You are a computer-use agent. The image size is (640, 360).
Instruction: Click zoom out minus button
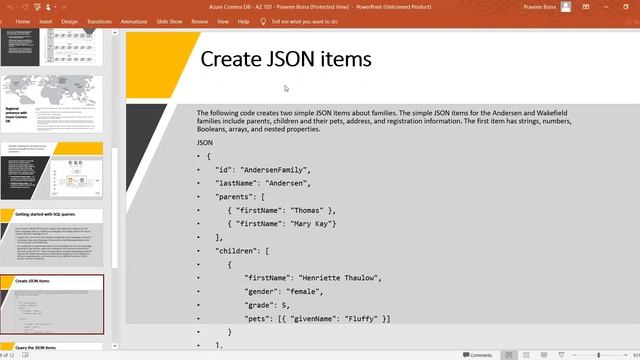pyautogui.click(x=574, y=355)
